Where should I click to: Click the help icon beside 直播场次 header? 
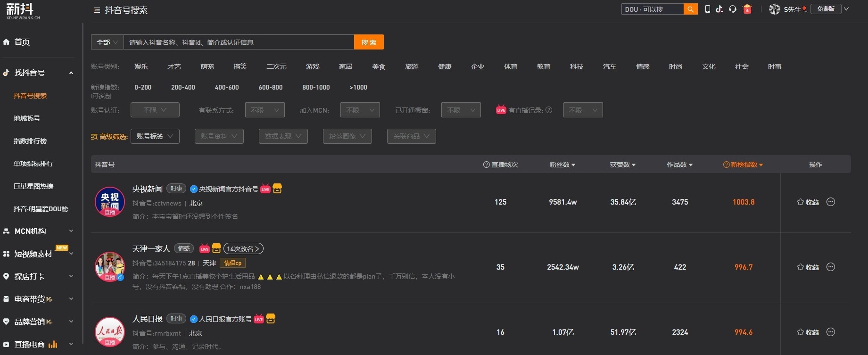(x=487, y=165)
